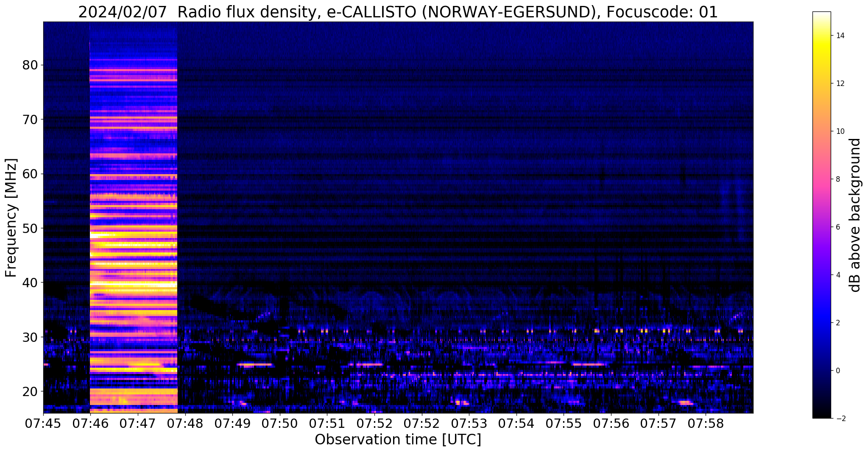
Task: Select the 07:49 time tick label
Action: click(x=232, y=423)
